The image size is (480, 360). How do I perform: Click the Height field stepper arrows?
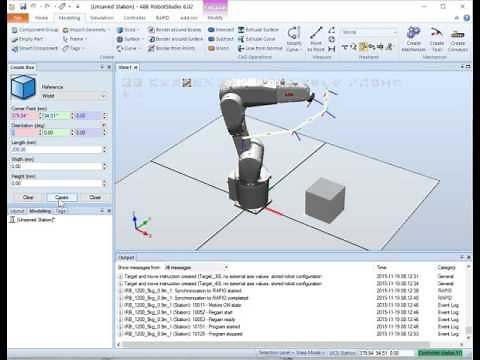coord(105,183)
